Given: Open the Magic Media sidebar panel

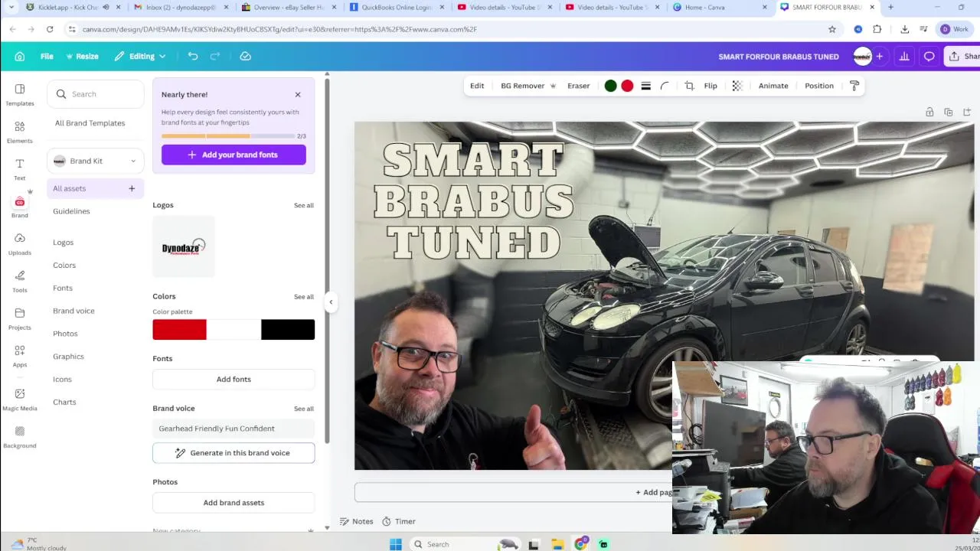Looking at the screenshot, I should (20, 399).
